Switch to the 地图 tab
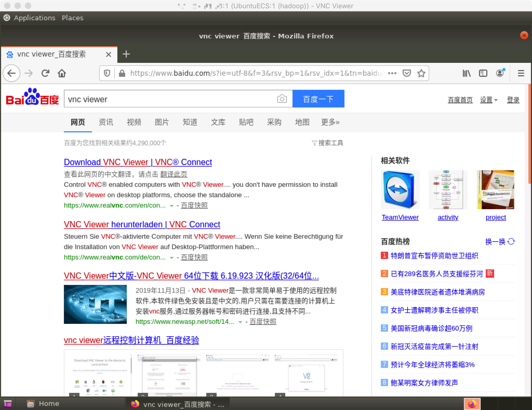Screen dimensions: 532x410 (x=302, y=122)
